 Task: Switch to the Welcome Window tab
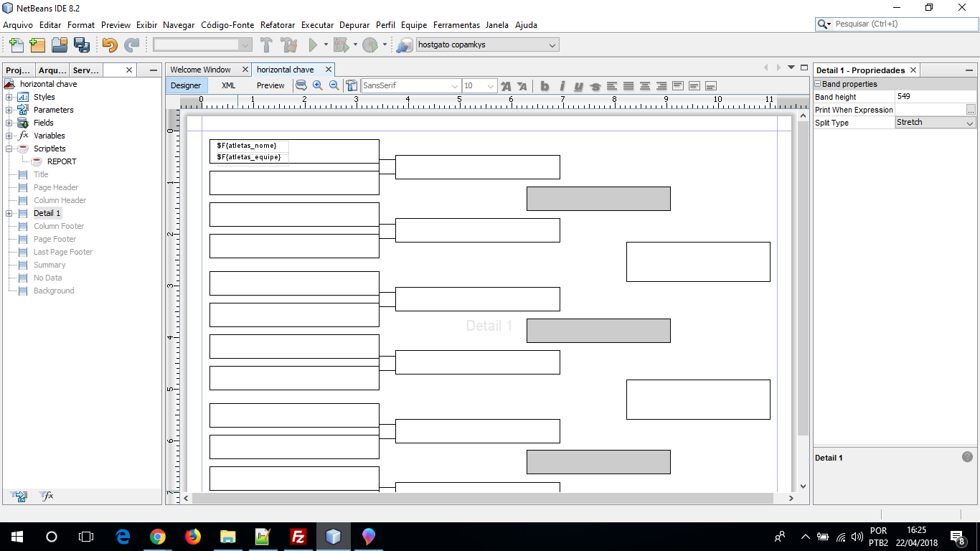[x=201, y=70]
